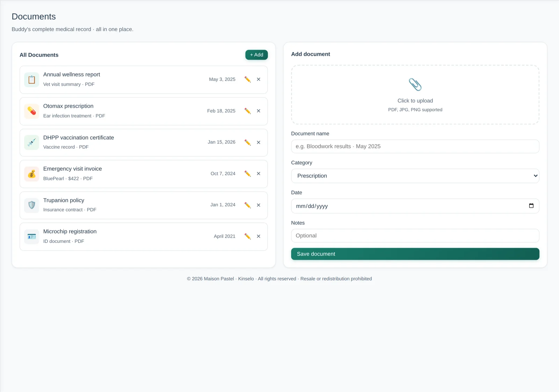Edit the Trupanion policy document
Image resolution: width=559 pixels, height=392 pixels.
tap(247, 205)
